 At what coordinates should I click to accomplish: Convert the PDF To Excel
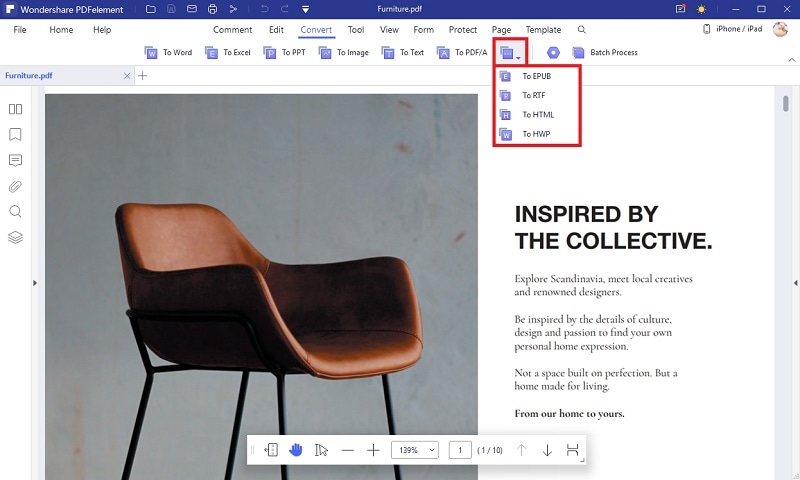228,53
